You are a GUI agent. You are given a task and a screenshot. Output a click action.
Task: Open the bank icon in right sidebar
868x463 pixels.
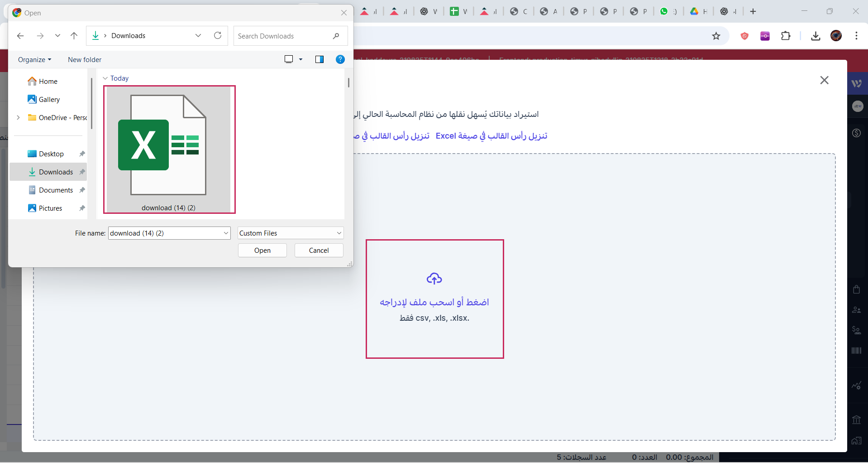coord(856,420)
